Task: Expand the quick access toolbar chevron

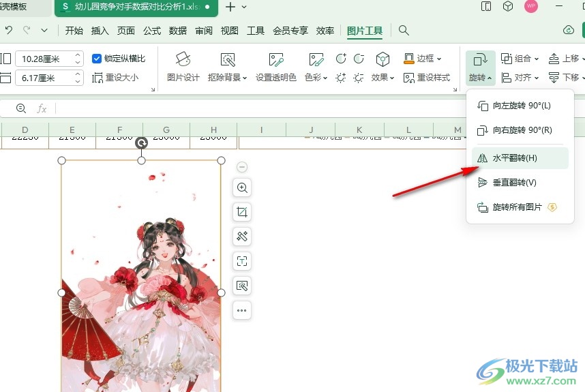Action: [x=44, y=30]
